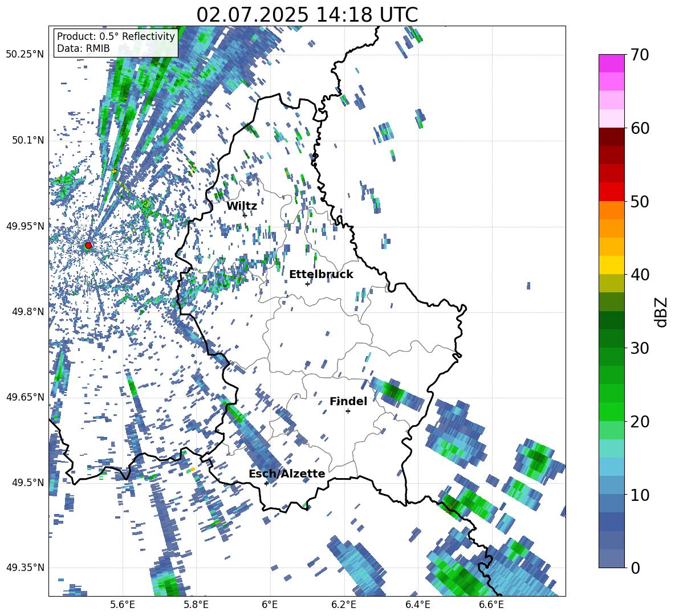The image size is (675, 616).
Task: Click the dBZ colorbar label
Action: pos(662,312)
